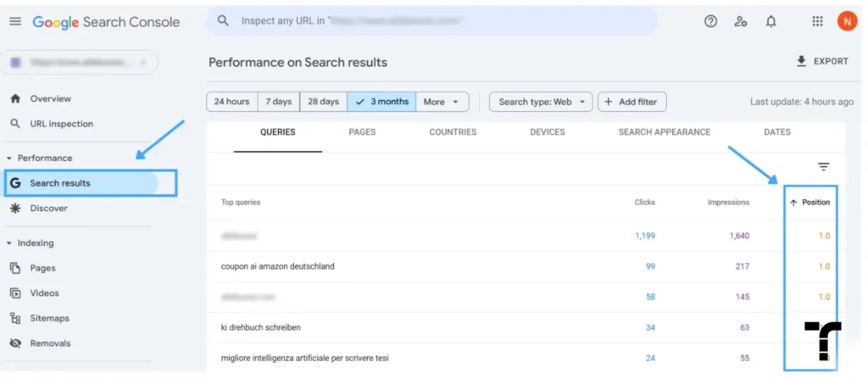Click the Add filter button

pyautogui.click(x=632, y=102)
